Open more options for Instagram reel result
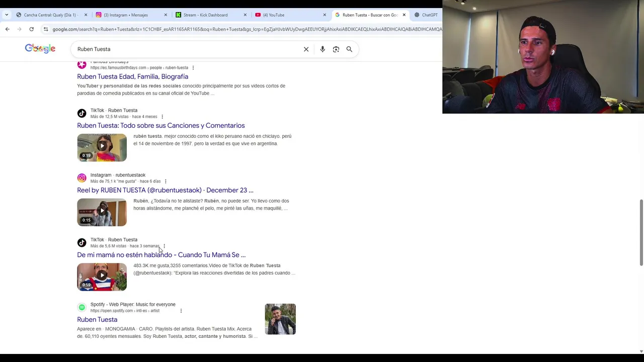644x362 pixels. click(166, 182)
